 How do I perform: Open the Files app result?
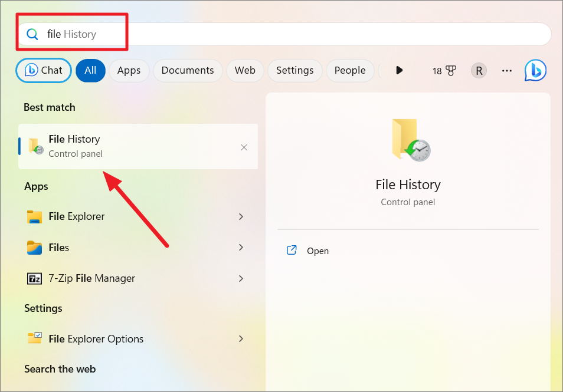tap(138, 248)
